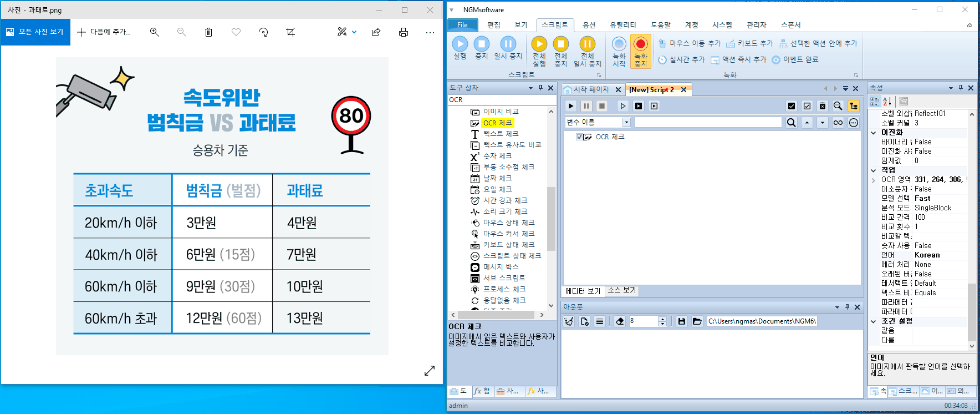Click the tree view toggle icon in editor
This screenshot has height=414, width=980.
coord(854,105)
